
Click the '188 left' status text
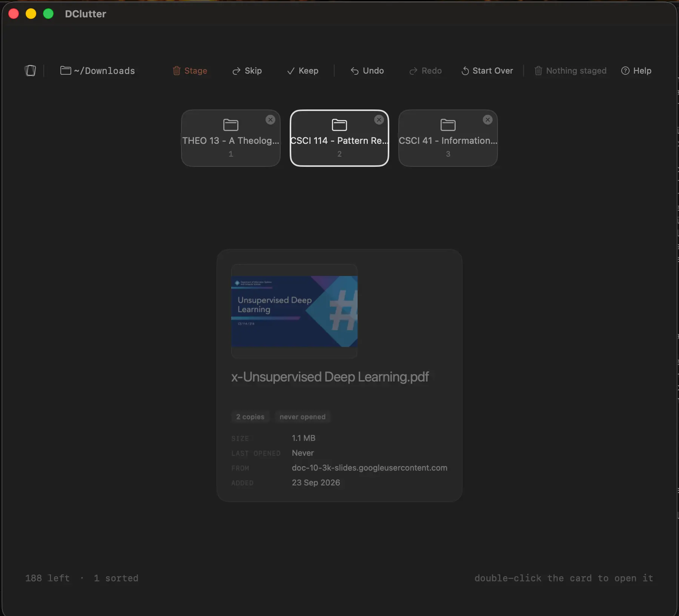(x=48, y=578)
